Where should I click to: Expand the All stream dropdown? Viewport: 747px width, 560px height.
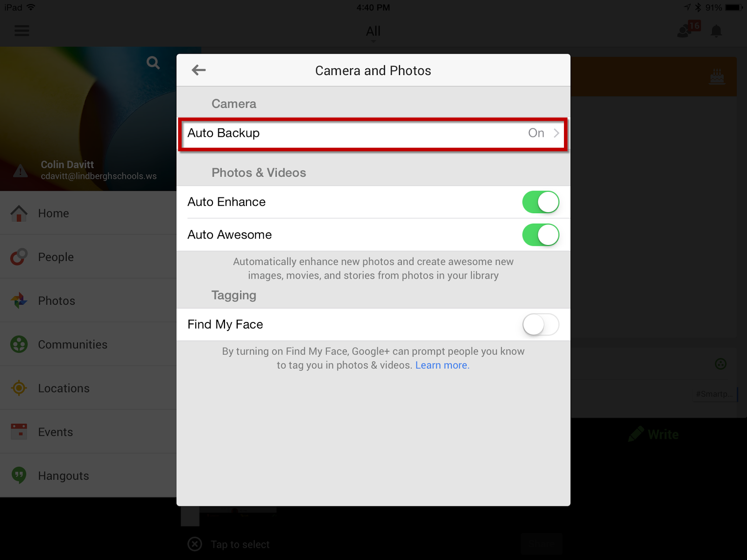[x=373, y=33]
